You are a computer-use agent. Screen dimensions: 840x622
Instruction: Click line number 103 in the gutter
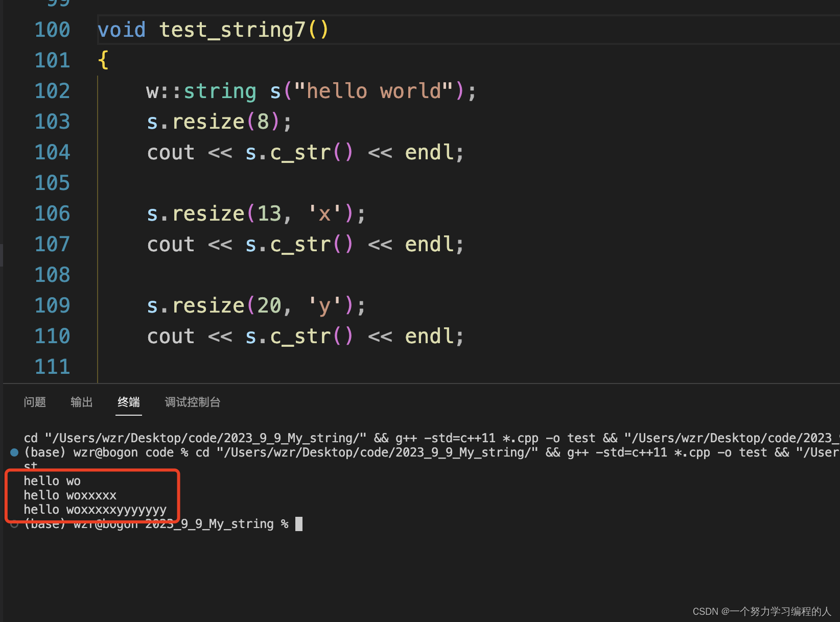coord(52,122)
